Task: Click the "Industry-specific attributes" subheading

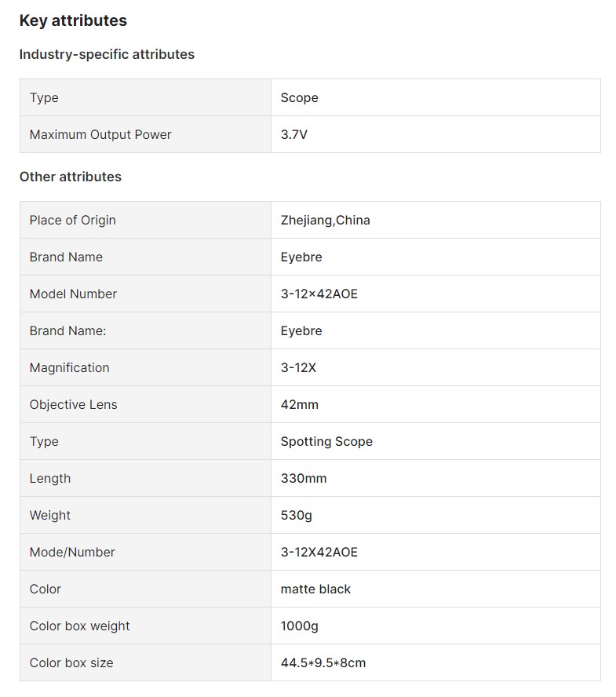Action: pyautogui.click(x=107, y=54)
